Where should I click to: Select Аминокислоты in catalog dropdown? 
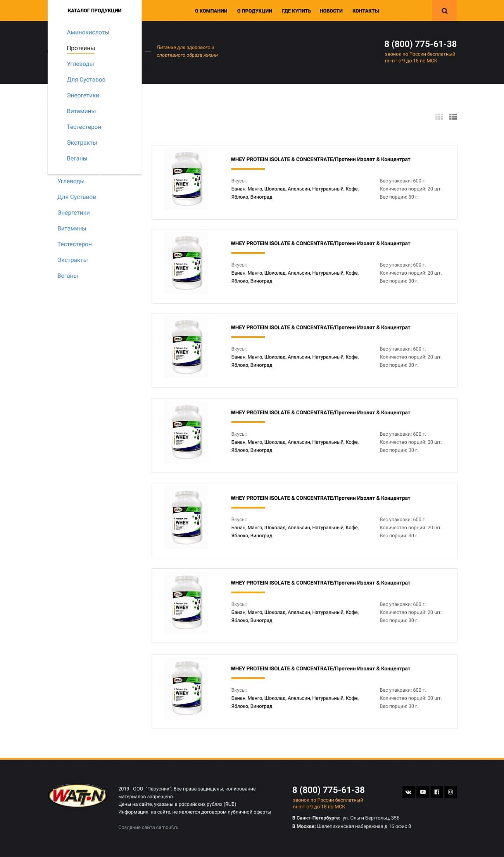[88, 32]
